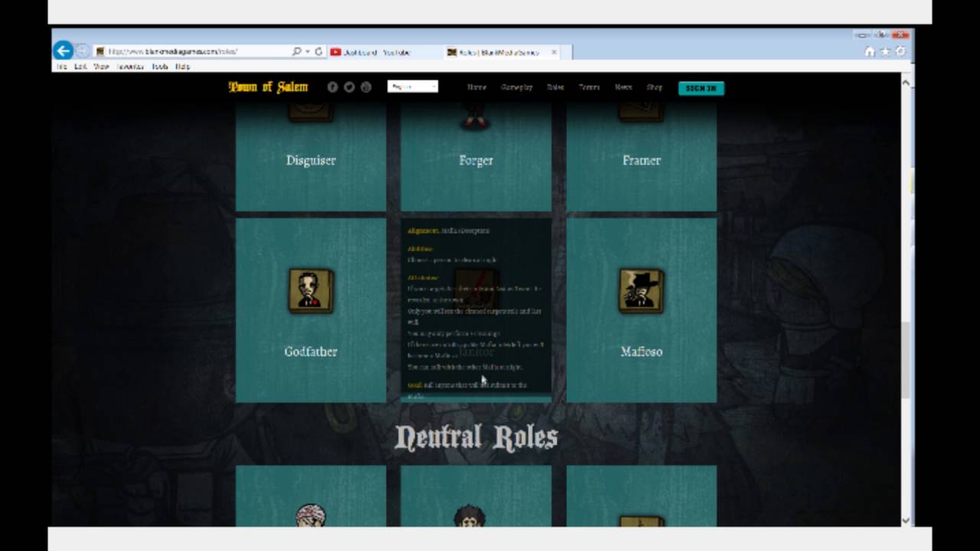Click the Godfather label text
This screenshot has height=551, width=980.
pyautogui.click(x=311, y=351)
